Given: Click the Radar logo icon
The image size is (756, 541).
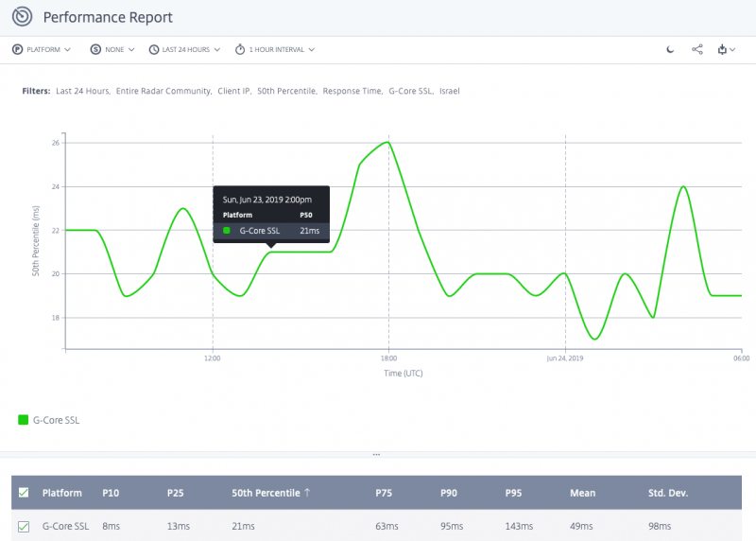Looking at the screenshot, I should click(x=23, y=17).
